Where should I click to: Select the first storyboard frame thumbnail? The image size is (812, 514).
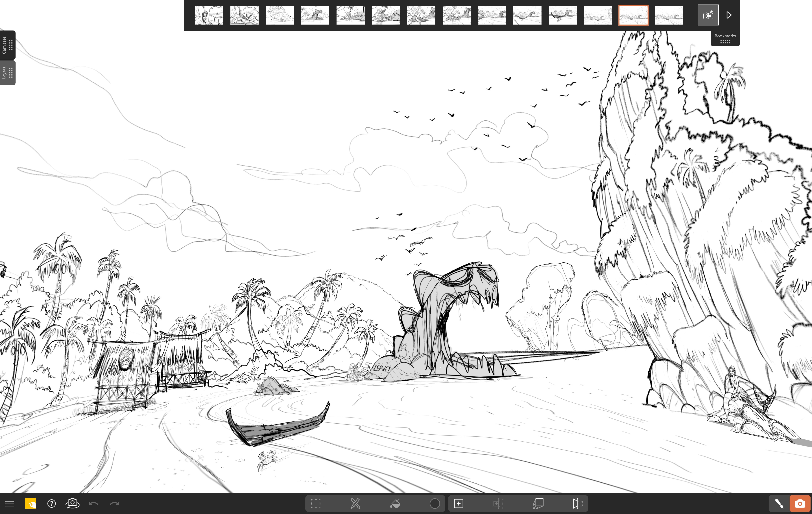pyautogui.click(x=209, y=14)
